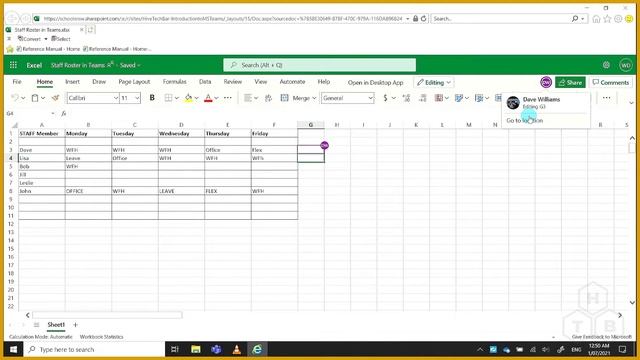Click the Borders icon
The width and height of the screenshot is (640, 360).
(x=168, y=98)
